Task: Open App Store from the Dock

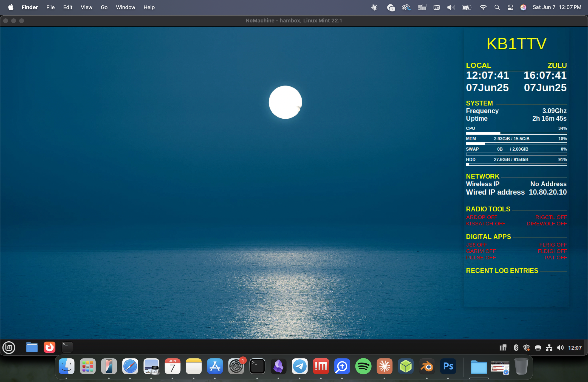Action: (215, 366)
